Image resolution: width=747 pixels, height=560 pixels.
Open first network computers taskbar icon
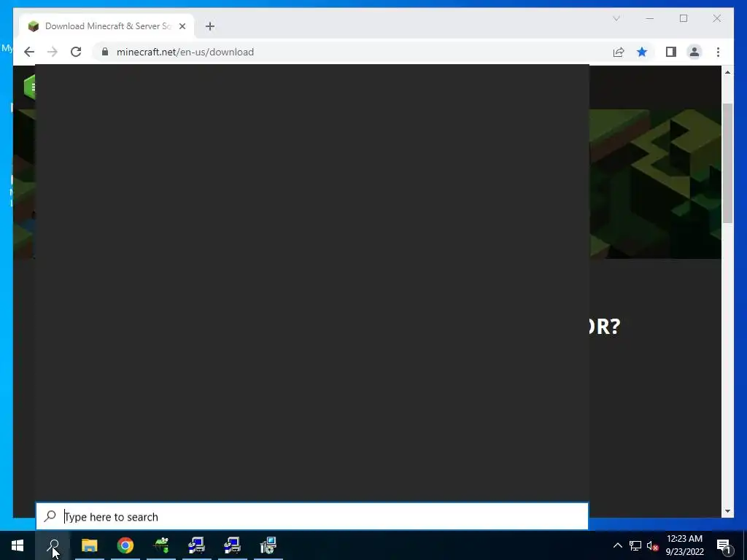pos(197,545)
